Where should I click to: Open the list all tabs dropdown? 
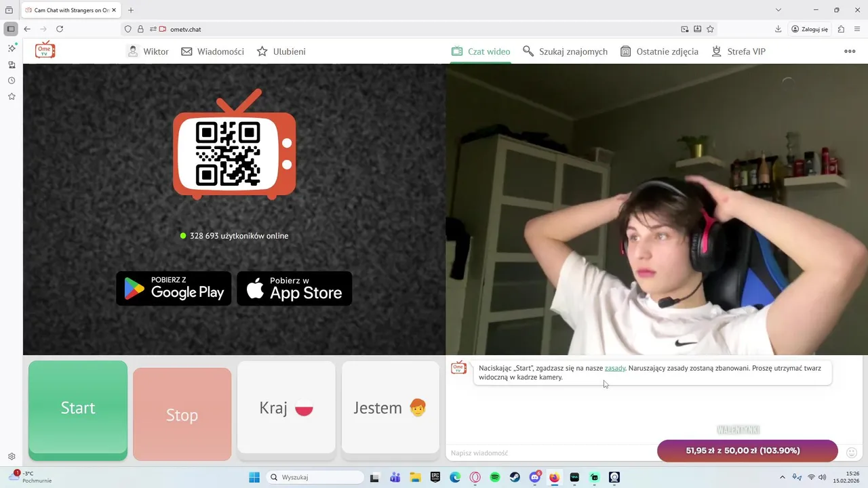pos(778,10)
